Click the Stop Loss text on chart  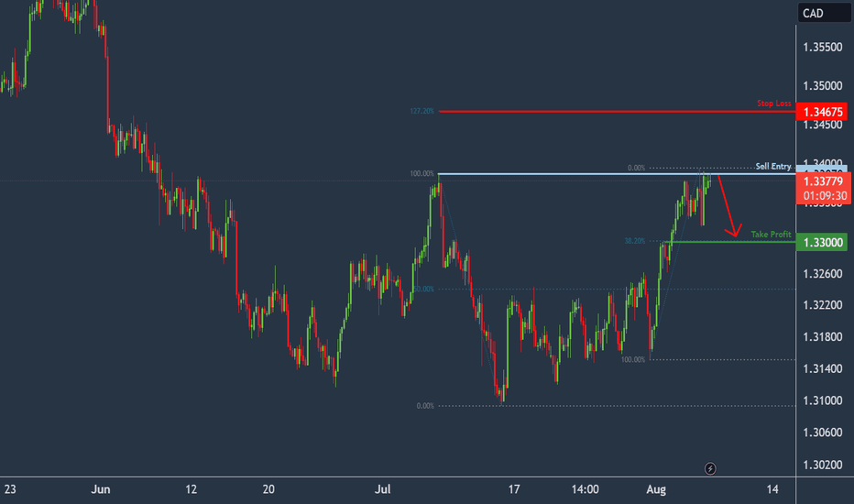click(774, 104)
